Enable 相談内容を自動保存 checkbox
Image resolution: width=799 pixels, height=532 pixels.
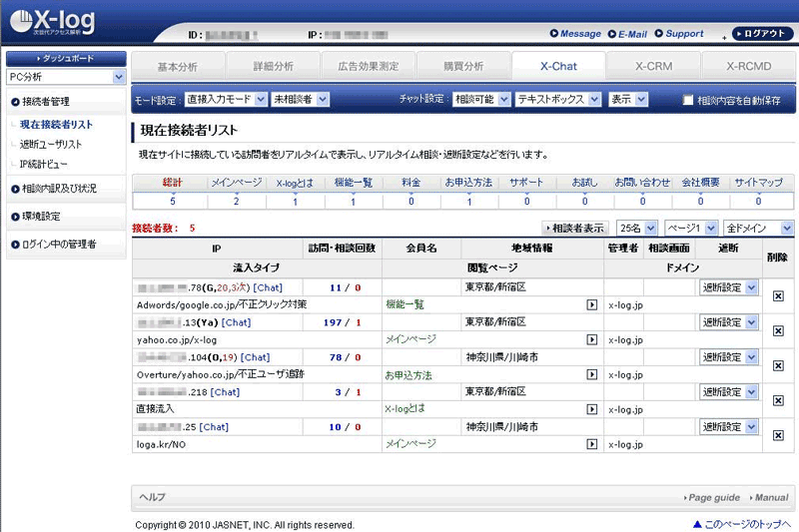688,100
